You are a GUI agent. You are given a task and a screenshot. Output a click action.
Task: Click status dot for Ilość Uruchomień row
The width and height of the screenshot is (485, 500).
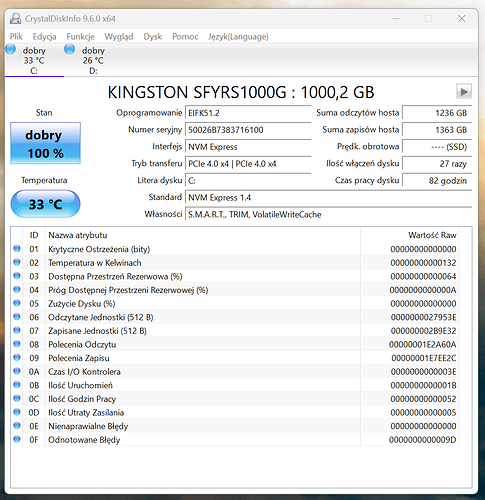click(x=17, y=385)
